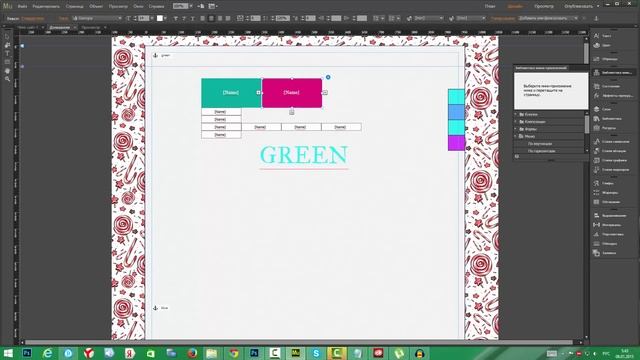Expand the Forms folder in widgets library
Image resolution: width=640 pixels, height=360 pixels.
tap(516, 129)
